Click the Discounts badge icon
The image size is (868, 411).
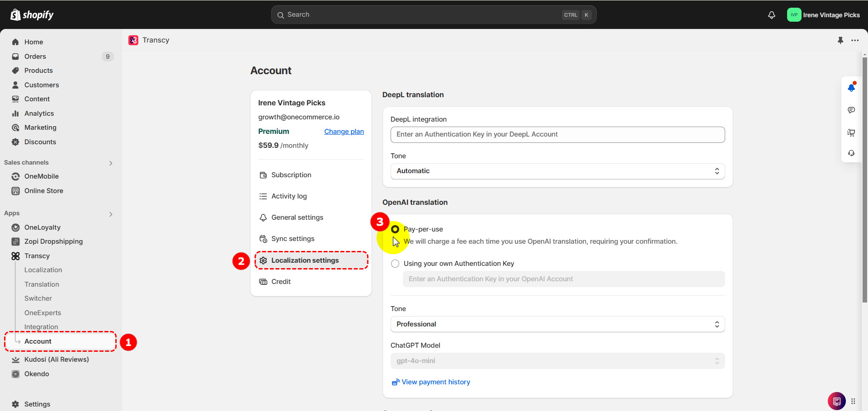(15, 142)
